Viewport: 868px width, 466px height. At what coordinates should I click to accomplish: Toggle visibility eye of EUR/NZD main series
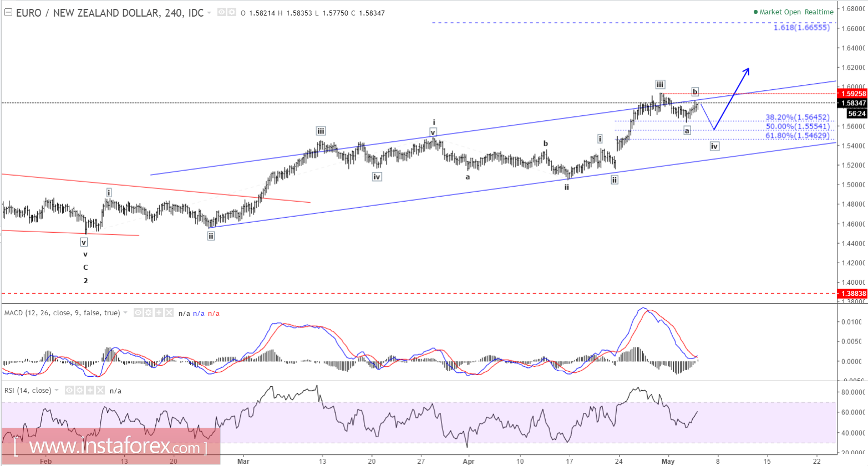pos(222,12)
